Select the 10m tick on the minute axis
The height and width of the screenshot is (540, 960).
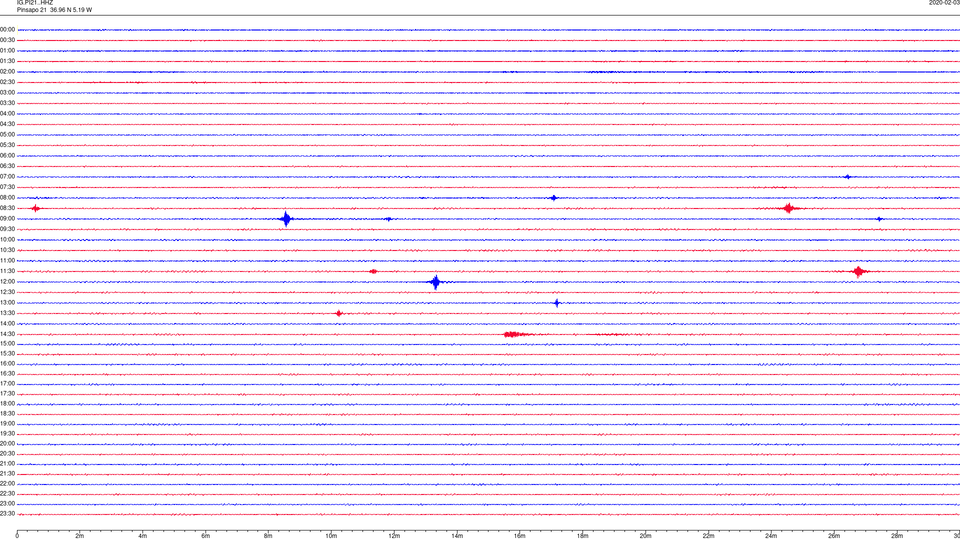[331, 536]
